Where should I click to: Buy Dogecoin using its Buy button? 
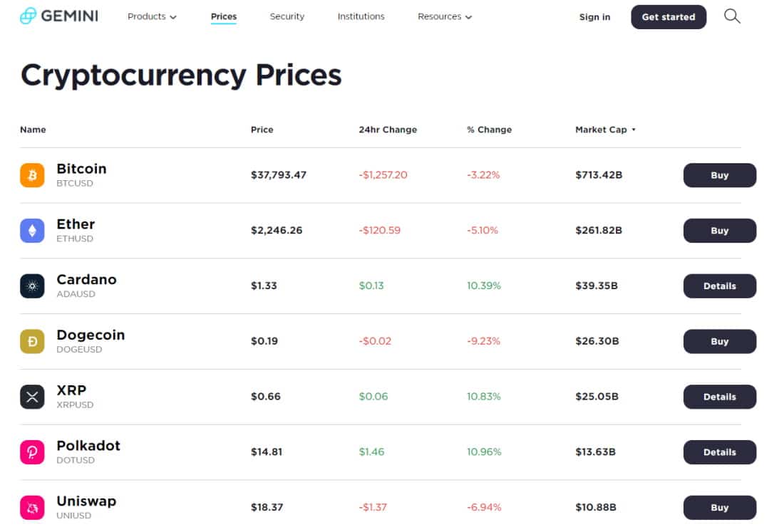(720, 342)
